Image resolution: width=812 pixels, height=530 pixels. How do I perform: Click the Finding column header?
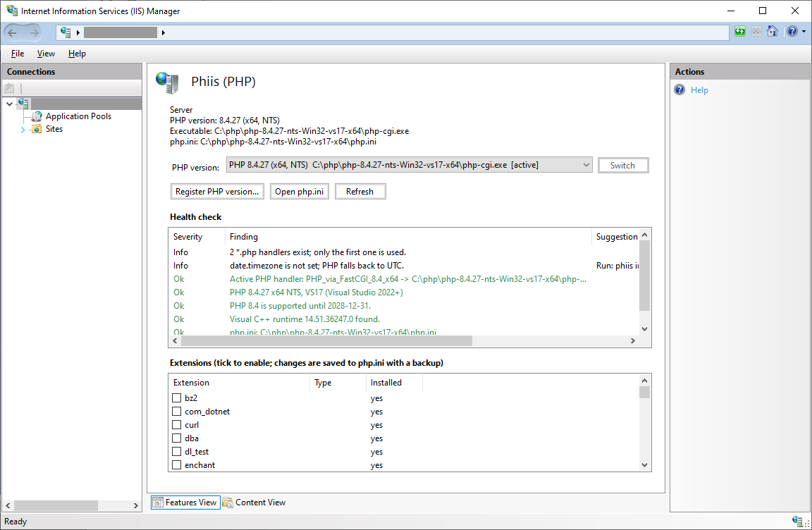point(408,237)
